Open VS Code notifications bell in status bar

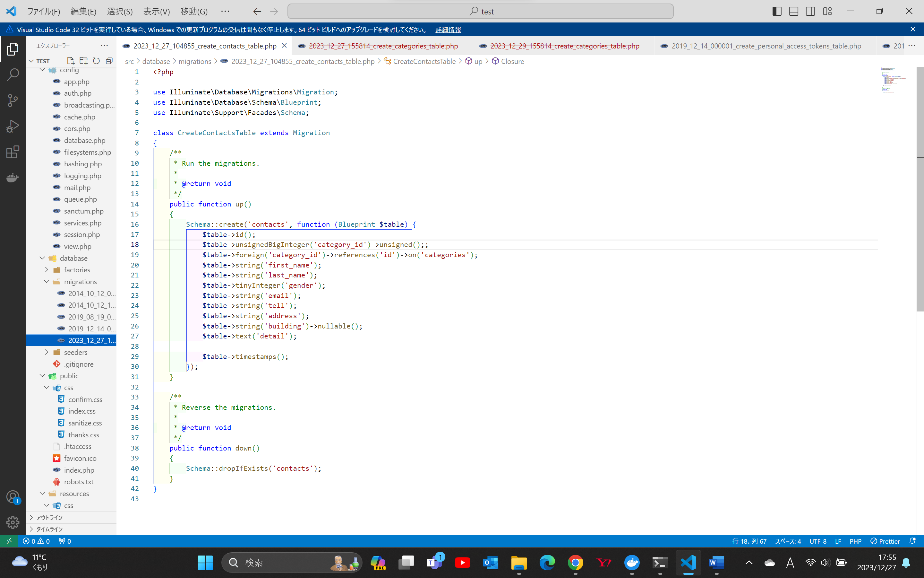click(912, 541)
